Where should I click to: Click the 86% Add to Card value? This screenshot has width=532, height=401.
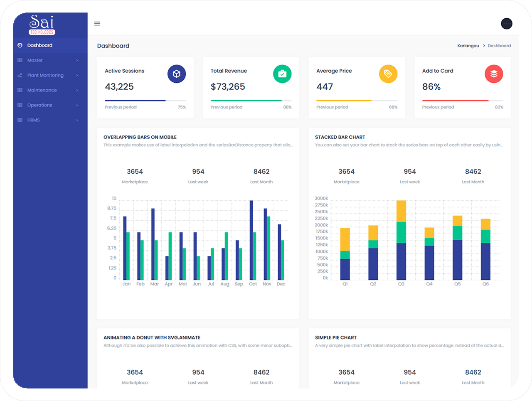431,87
